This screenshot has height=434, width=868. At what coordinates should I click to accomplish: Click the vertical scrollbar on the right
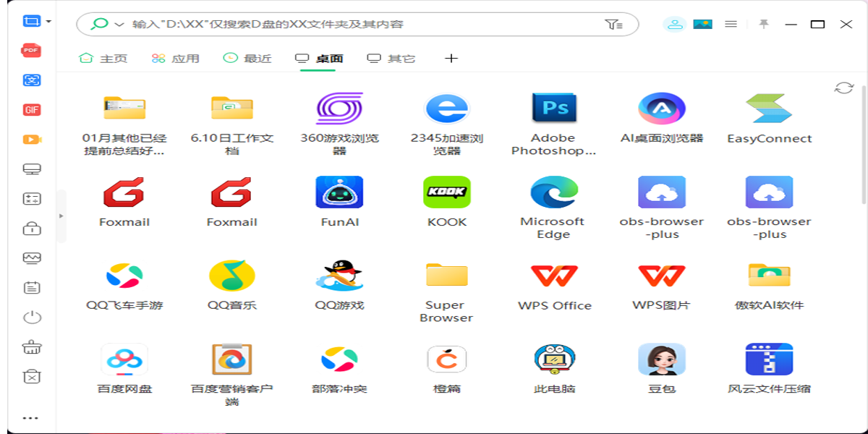tap(863, 145)
